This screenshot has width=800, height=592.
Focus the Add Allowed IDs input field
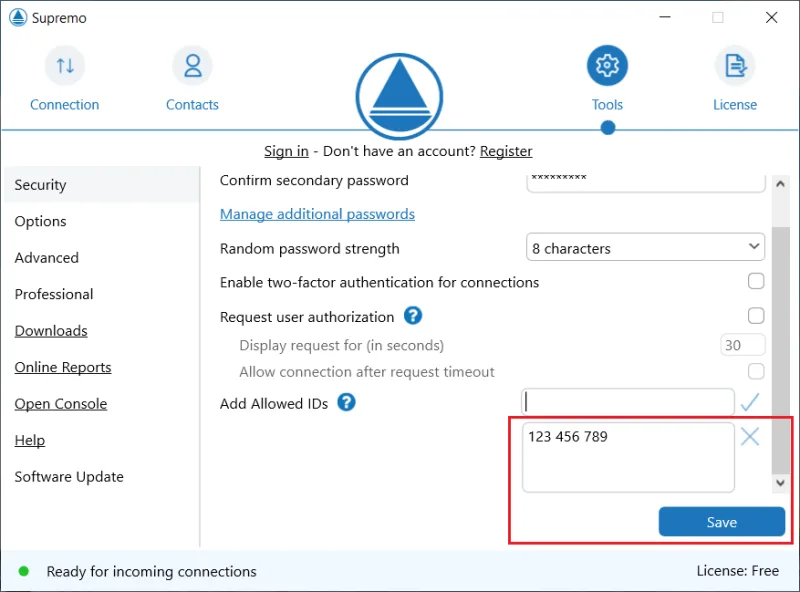628,402
